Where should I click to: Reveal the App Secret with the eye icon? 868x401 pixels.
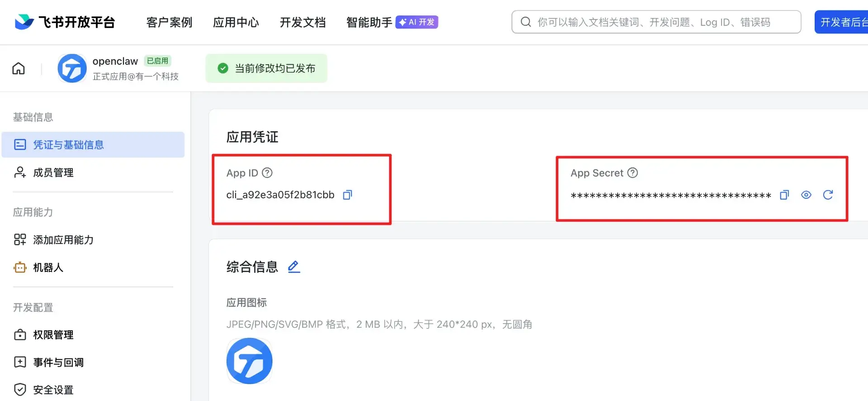(806, 195)
